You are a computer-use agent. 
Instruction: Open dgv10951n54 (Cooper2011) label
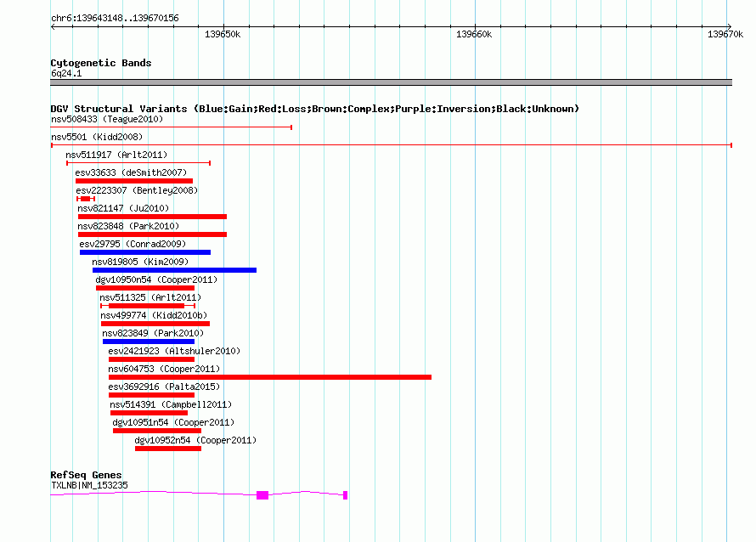(x=173, y=422)
